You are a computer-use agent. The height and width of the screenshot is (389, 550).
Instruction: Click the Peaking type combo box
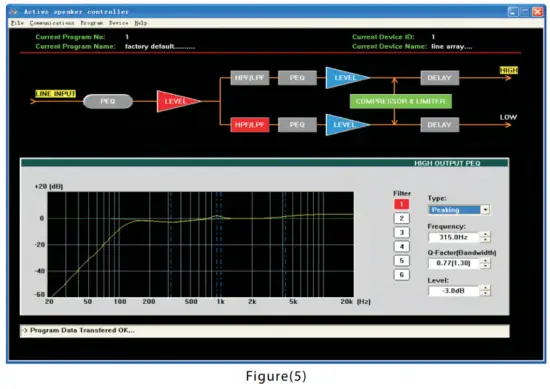point(459,210)
